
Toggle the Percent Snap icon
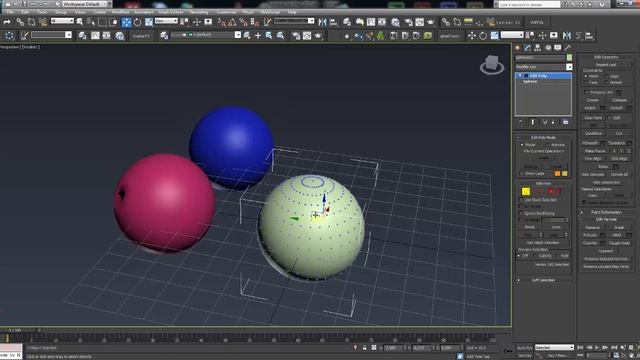[x=243, y=22]
